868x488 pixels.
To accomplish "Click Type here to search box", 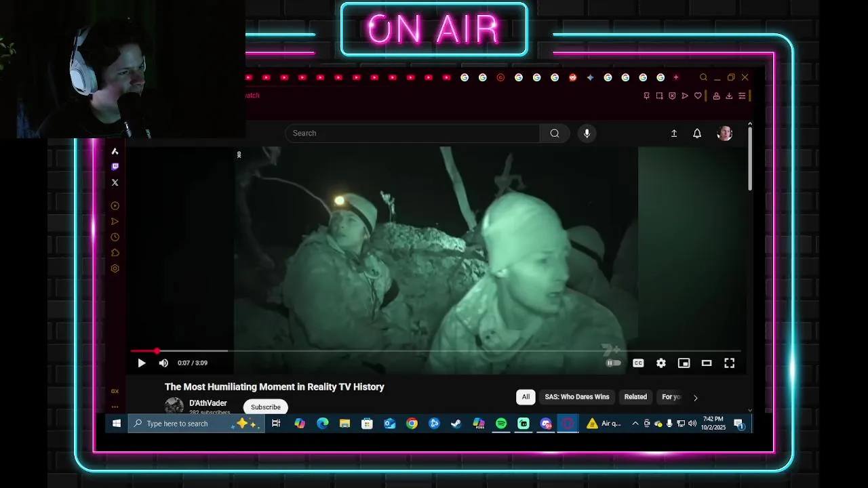I will (197, 424).
